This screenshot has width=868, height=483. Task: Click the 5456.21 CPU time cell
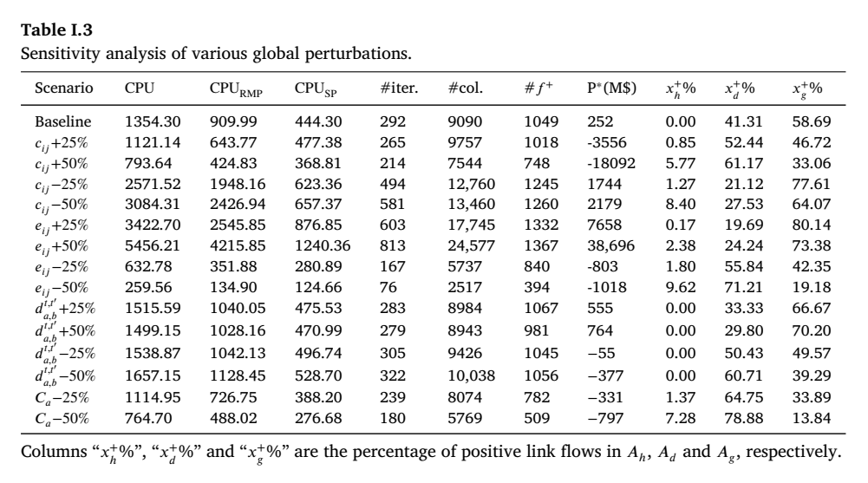pyautogui.click(x=153, y=245)
